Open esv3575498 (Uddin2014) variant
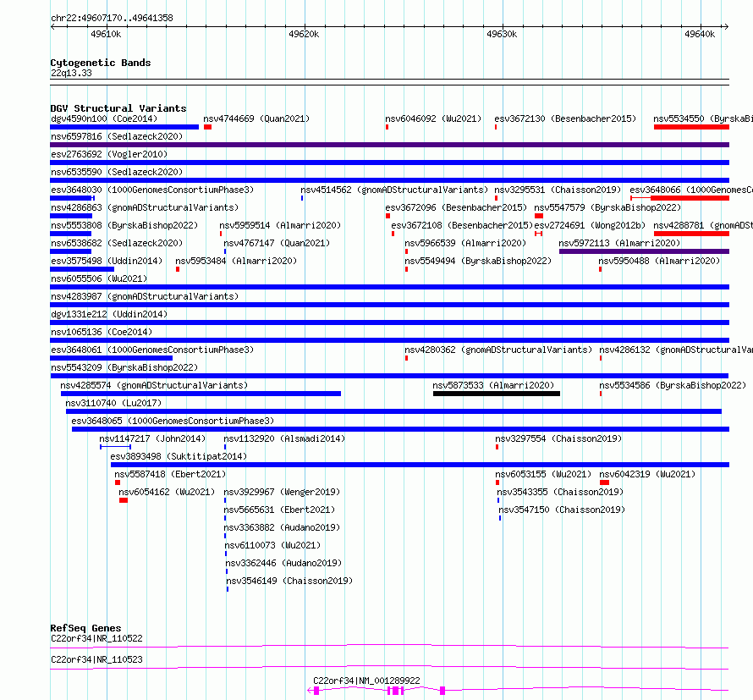 click(107, 261)
